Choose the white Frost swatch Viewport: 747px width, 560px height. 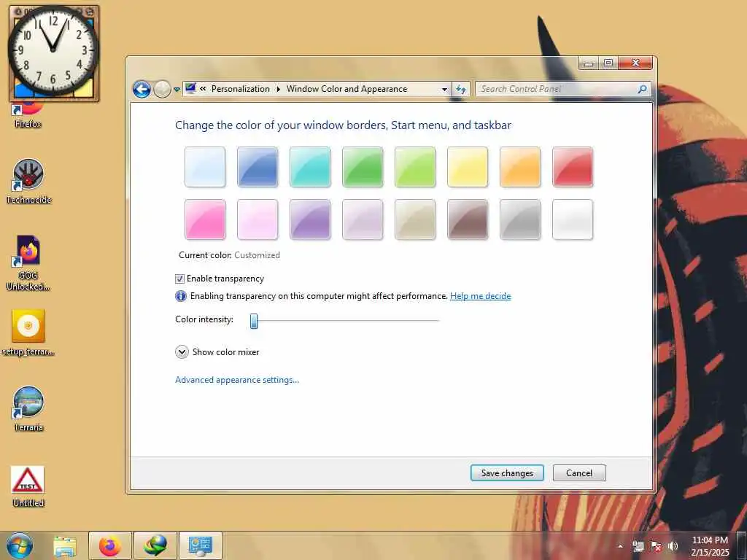(x=573, y=219)
